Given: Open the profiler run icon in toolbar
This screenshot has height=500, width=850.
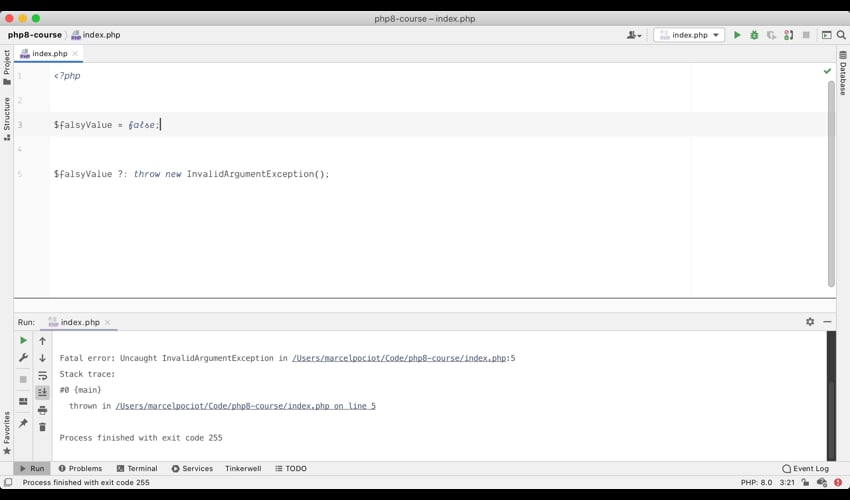Looking at the screenshot, I should pos(789,35).
